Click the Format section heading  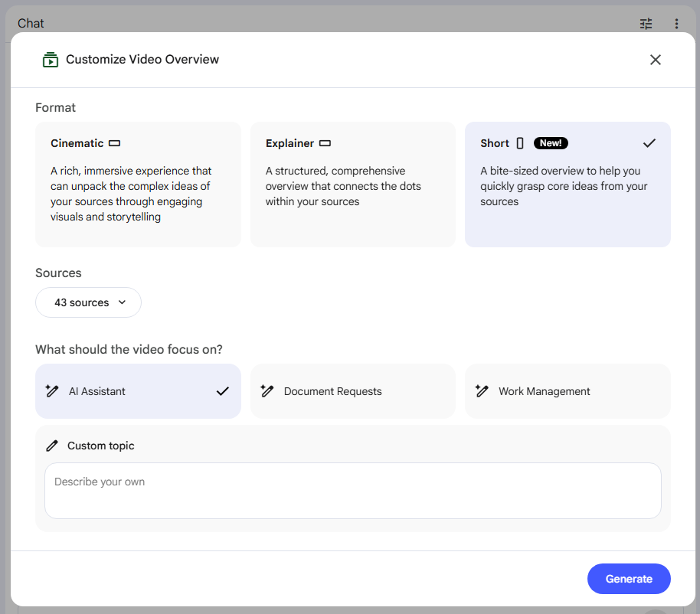pos(55,107)
